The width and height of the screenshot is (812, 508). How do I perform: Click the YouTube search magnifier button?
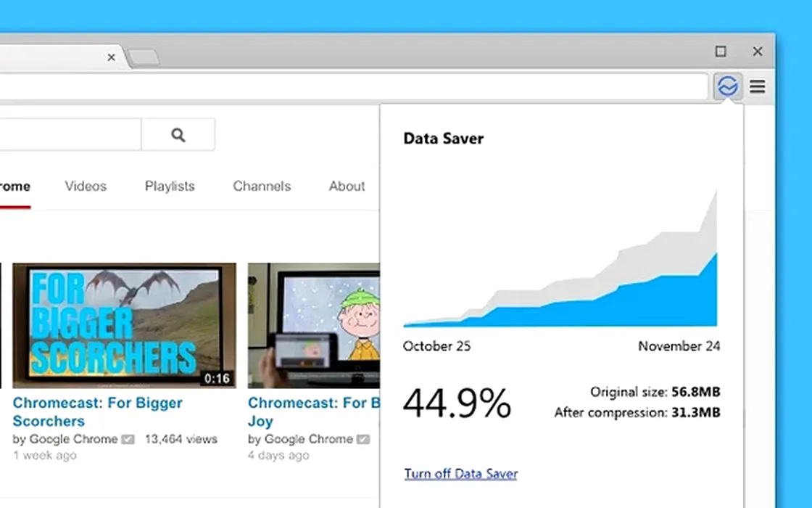(178, 135)
